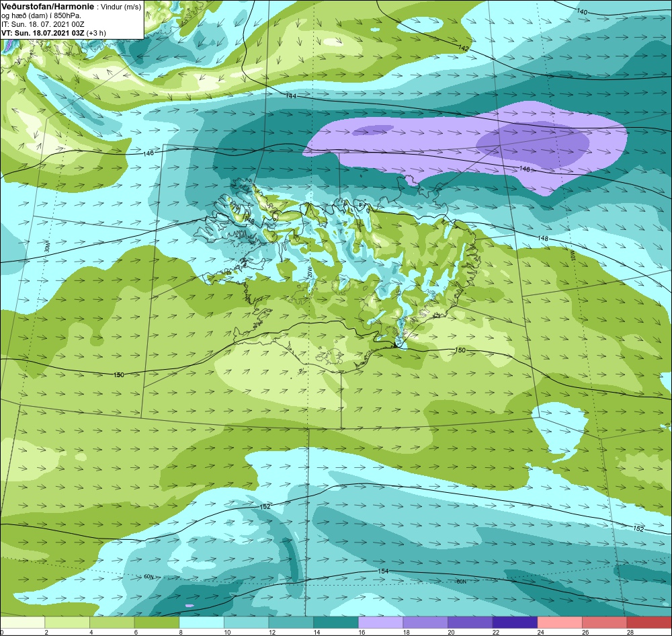Select the light cyan swatch between 8 and 10
The height and width of the screenshot is (636, 672).
(202, 622)
